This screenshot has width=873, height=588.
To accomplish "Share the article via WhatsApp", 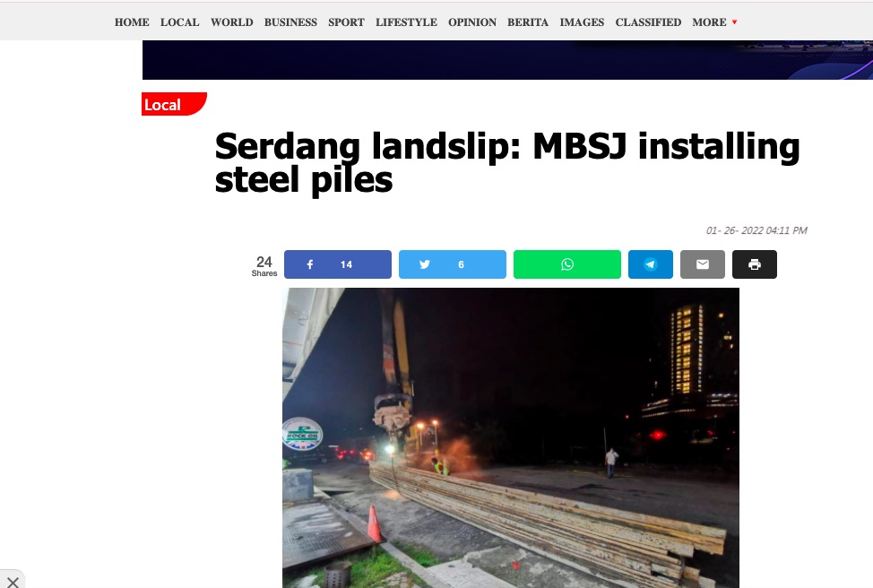I will [566, 264].
